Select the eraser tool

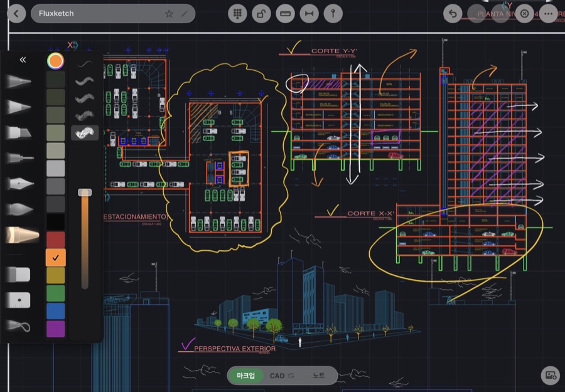pyautogui.click(x=18, y=274)
